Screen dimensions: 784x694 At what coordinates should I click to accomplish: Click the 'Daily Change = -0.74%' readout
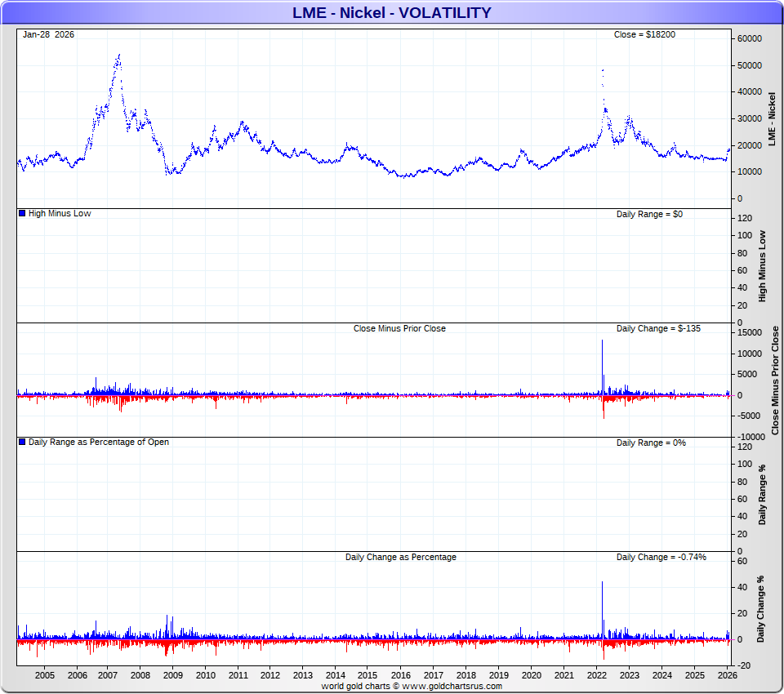pos(661,557)
